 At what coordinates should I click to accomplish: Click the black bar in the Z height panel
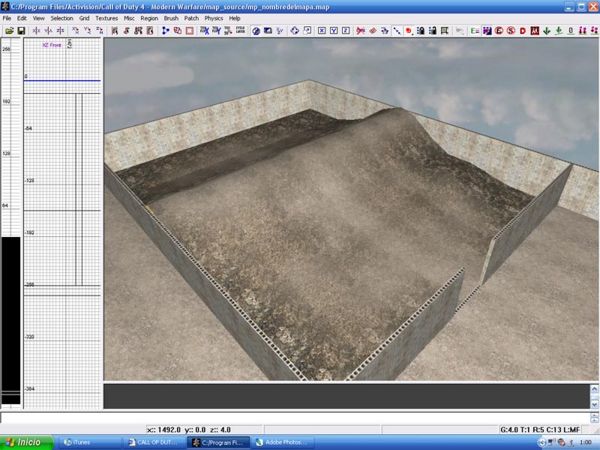(x=11, y=320)
